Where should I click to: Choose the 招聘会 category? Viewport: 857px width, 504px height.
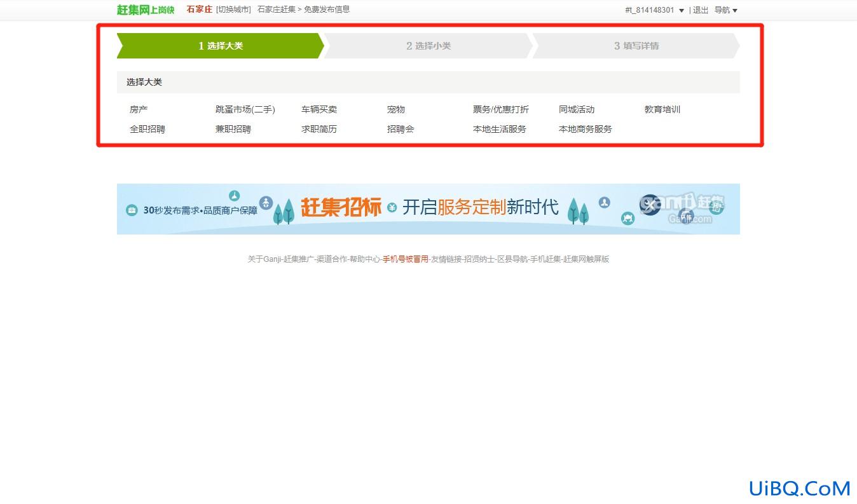(x=401, y=129)
